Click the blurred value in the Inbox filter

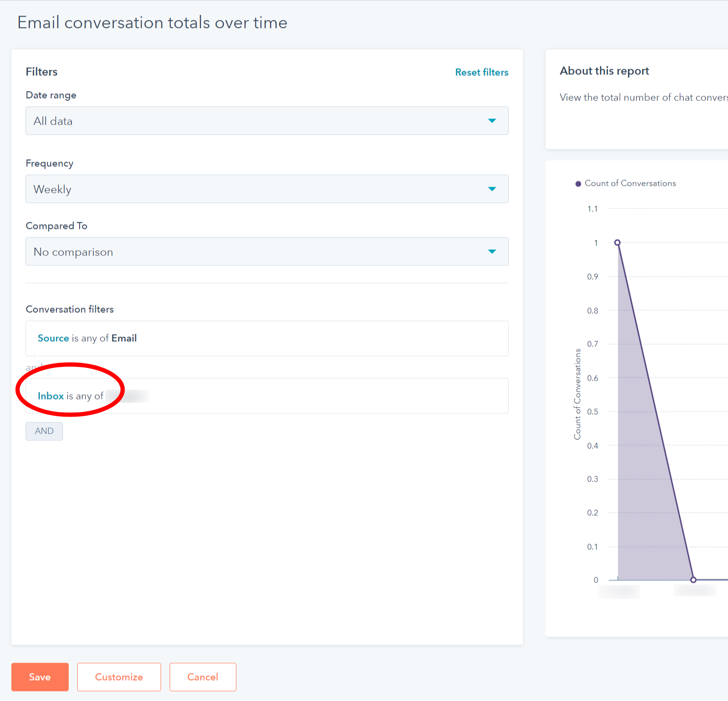127,396
